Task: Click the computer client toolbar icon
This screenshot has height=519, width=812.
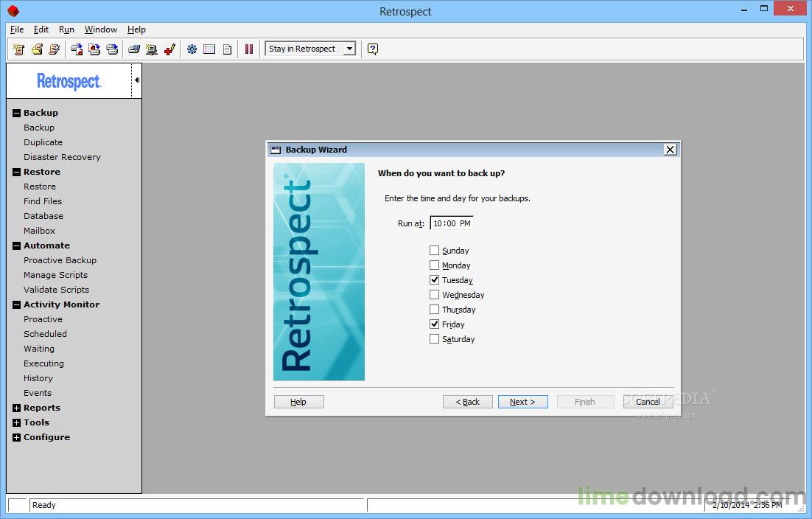Action: coord(151,49)
